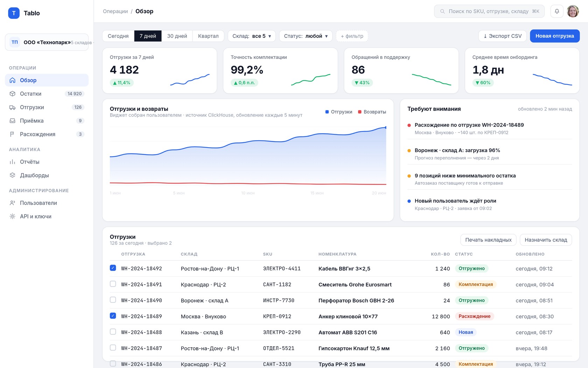Click the Остатки box icon
588x368 pixels.
click(x=13, y=94)
